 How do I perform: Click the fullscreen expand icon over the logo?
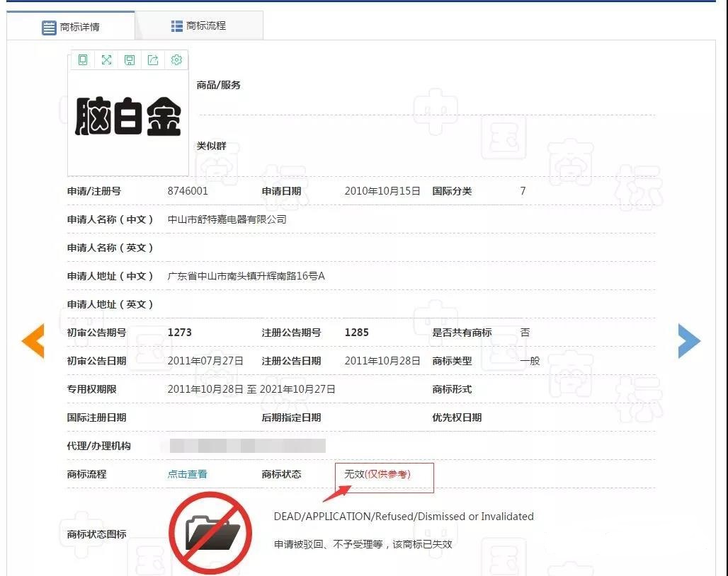(x=106, y=60)
